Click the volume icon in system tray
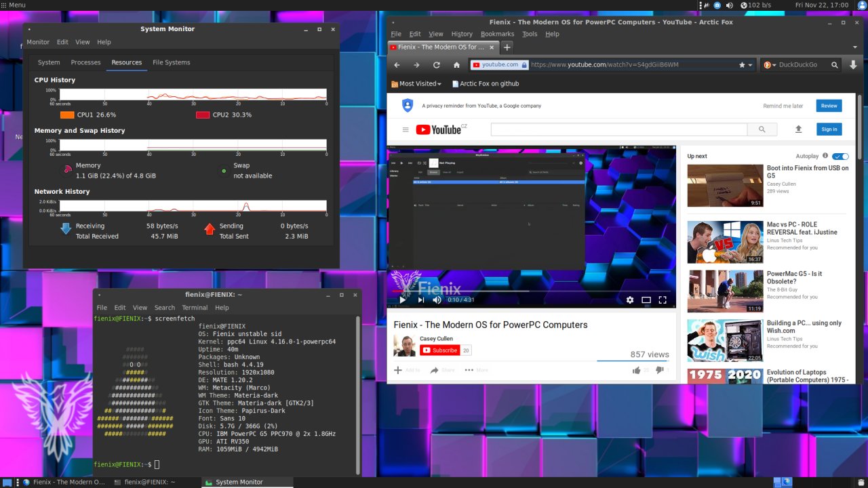 point(730,5)
